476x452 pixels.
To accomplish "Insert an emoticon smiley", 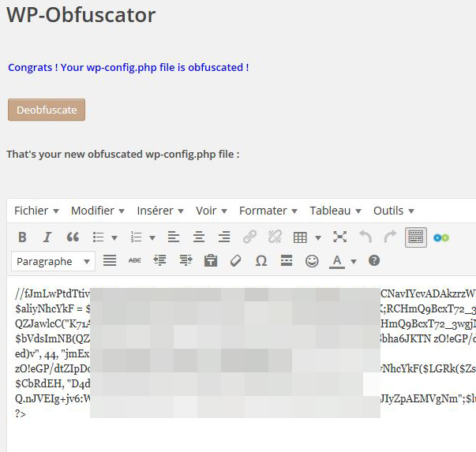I will (312, 261).
